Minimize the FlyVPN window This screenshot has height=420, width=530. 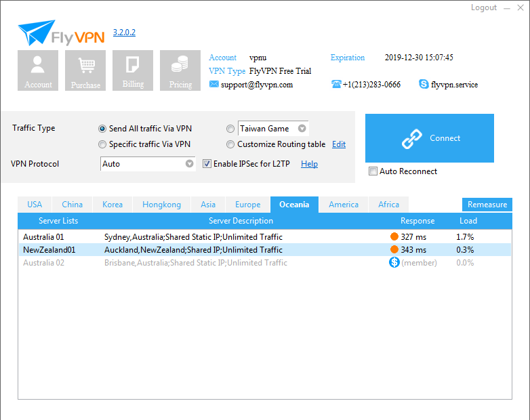coord(507,8)
